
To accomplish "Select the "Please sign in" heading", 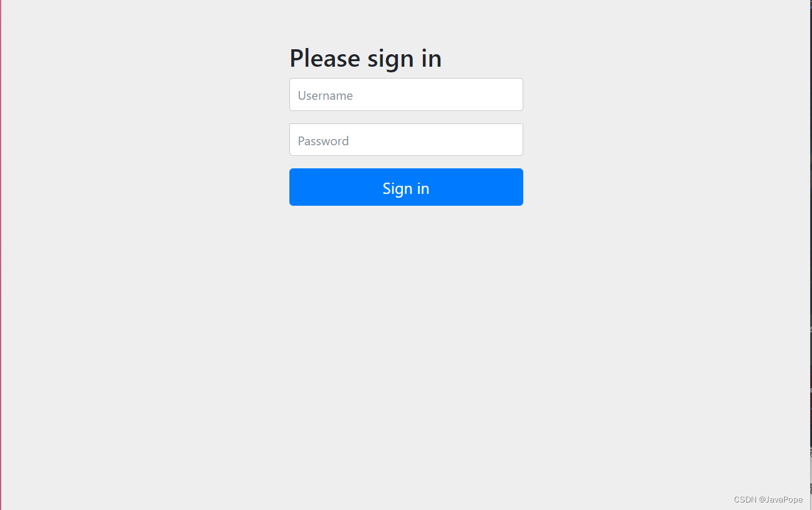I will pos(365,59).
